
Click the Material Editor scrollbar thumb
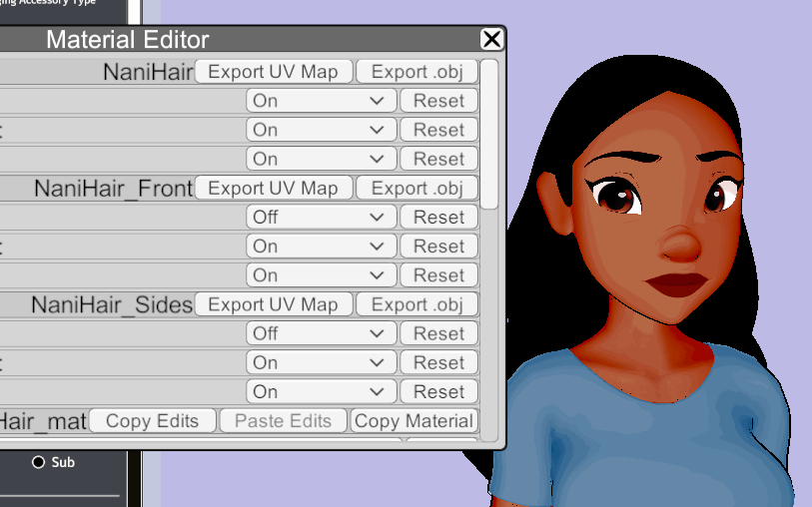pos(488,134)
